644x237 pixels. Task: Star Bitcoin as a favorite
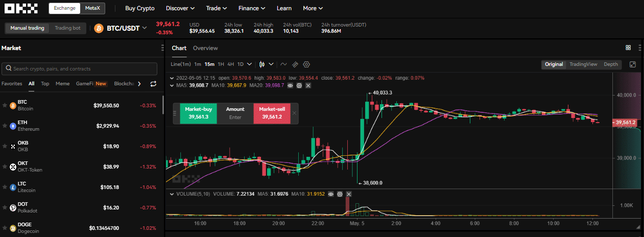coord(5,105)
